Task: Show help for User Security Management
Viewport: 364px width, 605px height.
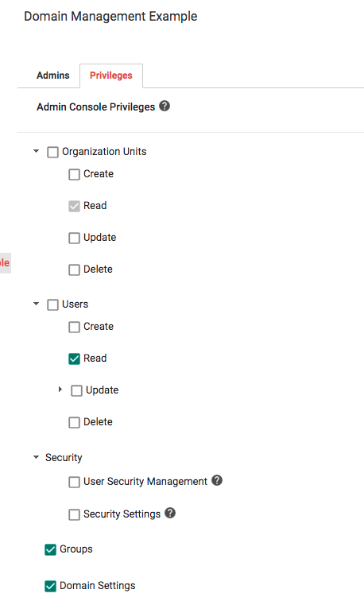Action: 217,480
